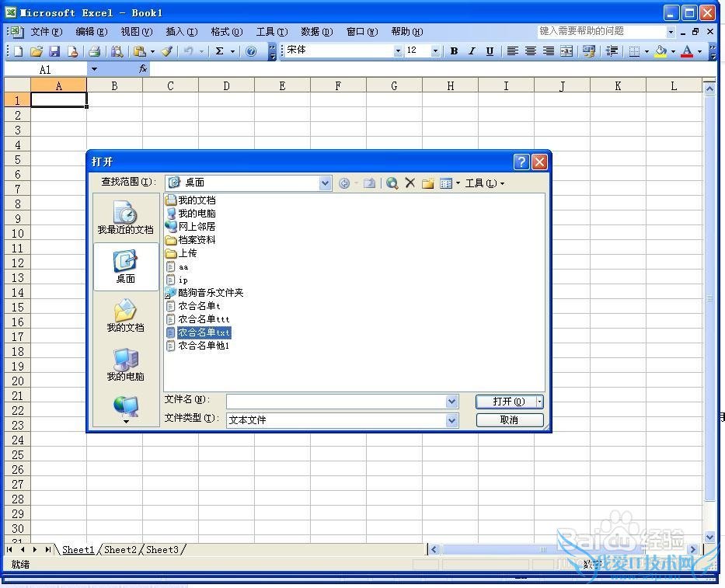Click the Open folder toolbar icon
Screen dimensions: 725x588
pos(36,51)
